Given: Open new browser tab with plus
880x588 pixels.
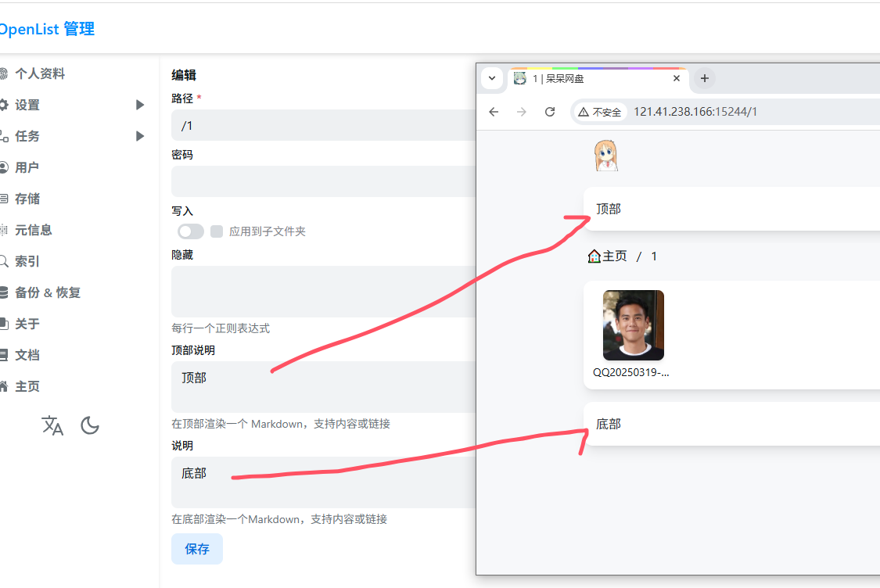Looking at the screenshot, I should pos(704,78).
